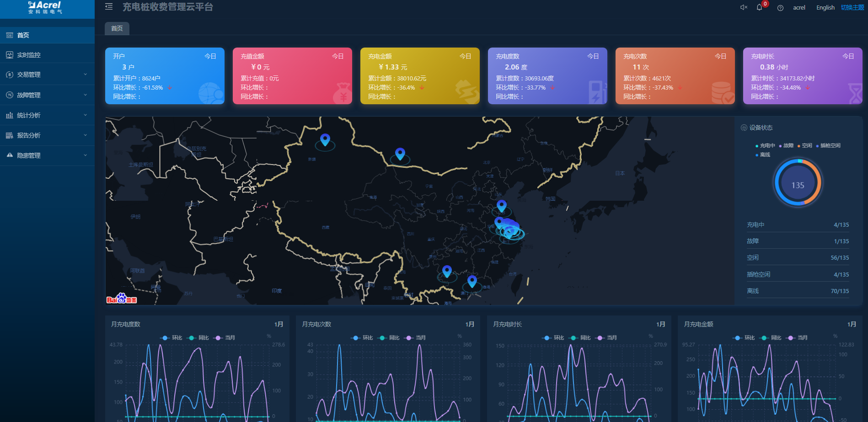
Task: Click the mute sound icon
Action: tap(744, 7)
